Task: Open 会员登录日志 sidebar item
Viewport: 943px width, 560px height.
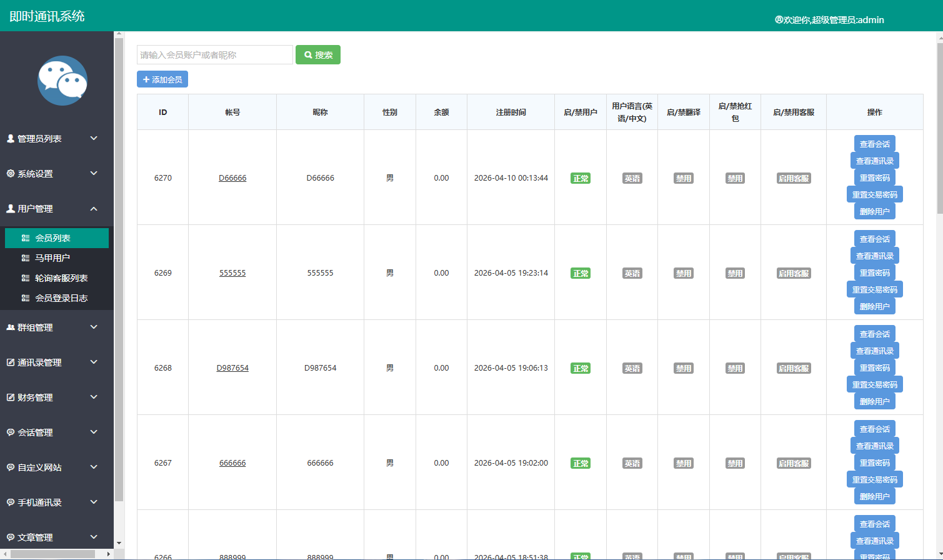Action: coord(61,298)
